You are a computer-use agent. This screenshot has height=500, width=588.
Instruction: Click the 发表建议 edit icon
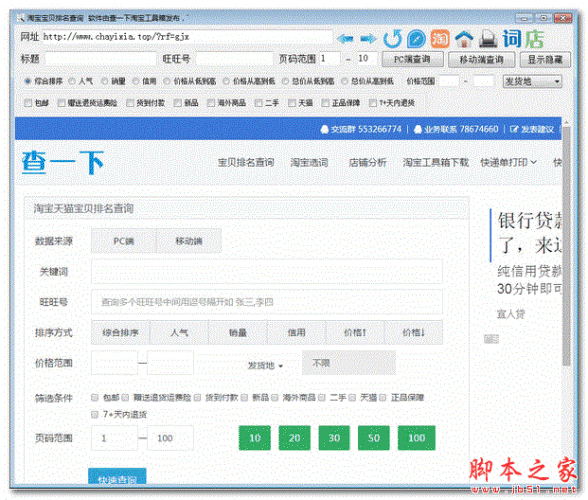coord(514,129)
